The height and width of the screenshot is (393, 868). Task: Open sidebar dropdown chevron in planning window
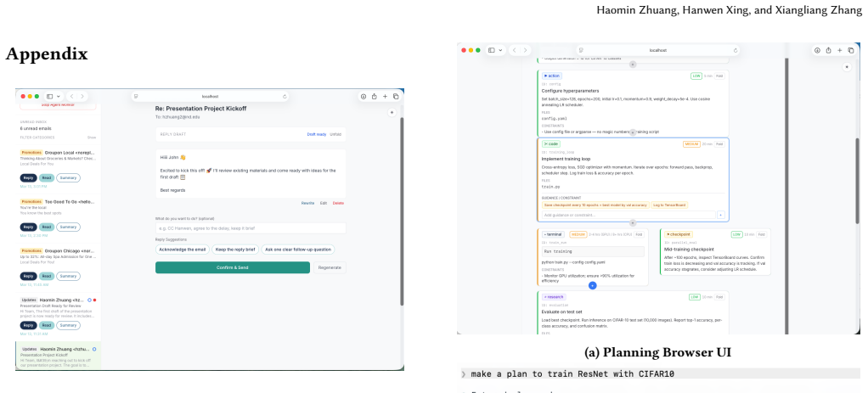tap(500, 50)
